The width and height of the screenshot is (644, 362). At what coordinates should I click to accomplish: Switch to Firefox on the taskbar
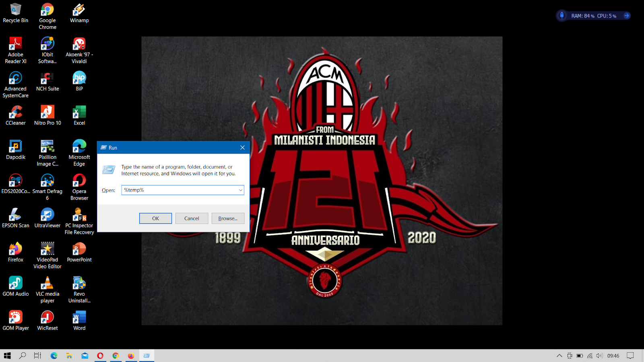click(x=131, y=356)
